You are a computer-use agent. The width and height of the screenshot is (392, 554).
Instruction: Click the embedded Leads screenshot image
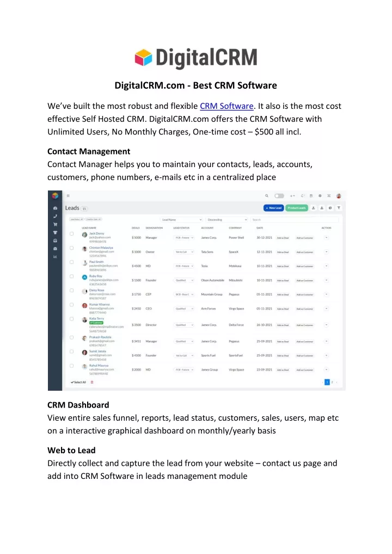pyautogui.click(x=197, y=291)
